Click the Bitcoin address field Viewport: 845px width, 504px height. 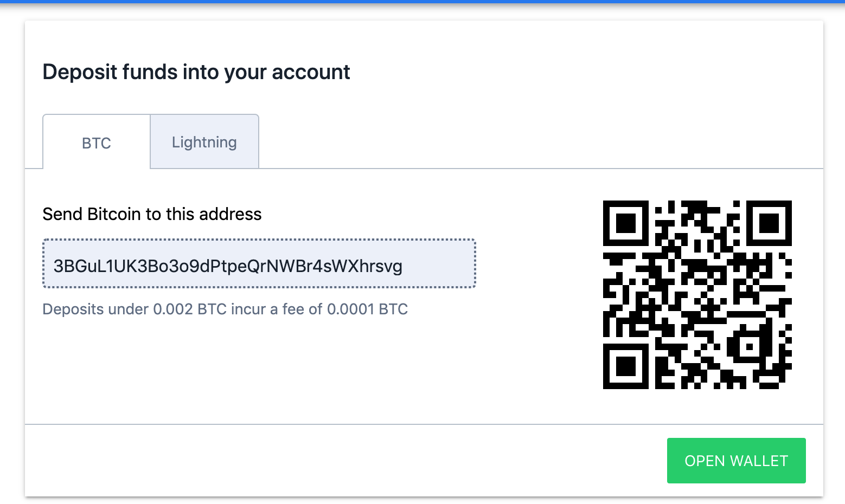pos(259,264)
